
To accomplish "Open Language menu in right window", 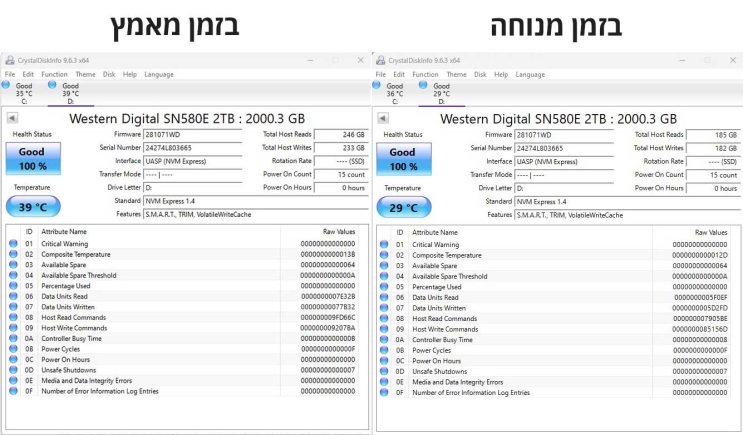I will pos(530,74).
